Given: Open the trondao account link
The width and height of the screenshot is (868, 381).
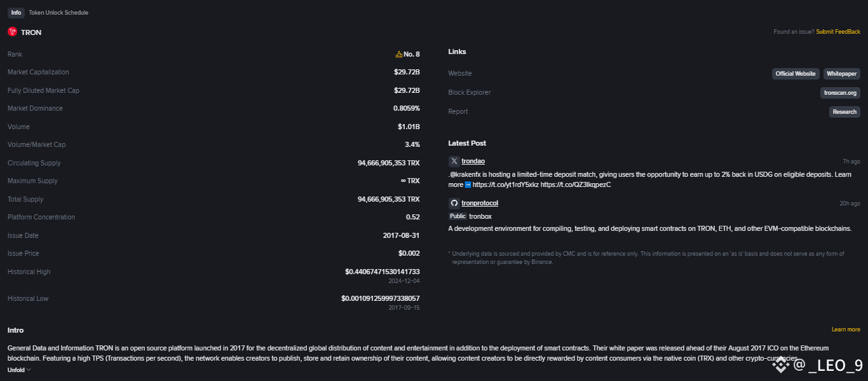Looking at the screenshot, I should [x=473, y=162].
